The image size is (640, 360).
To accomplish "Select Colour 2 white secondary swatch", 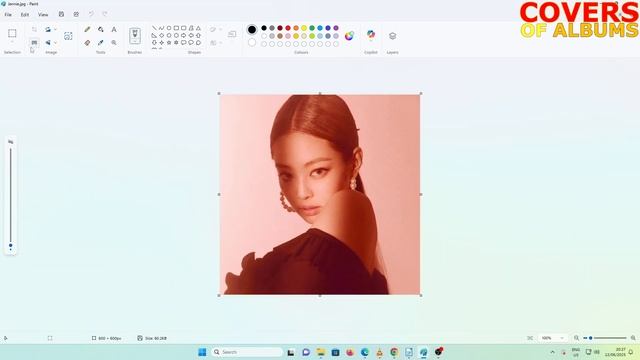I will pos(252,42).
